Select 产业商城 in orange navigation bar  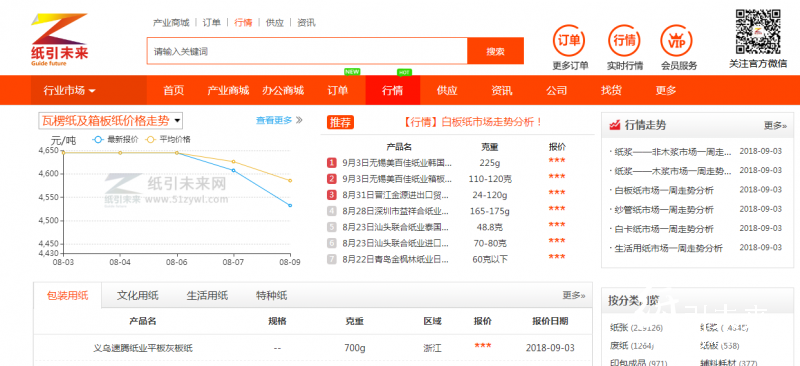(228, 91)
